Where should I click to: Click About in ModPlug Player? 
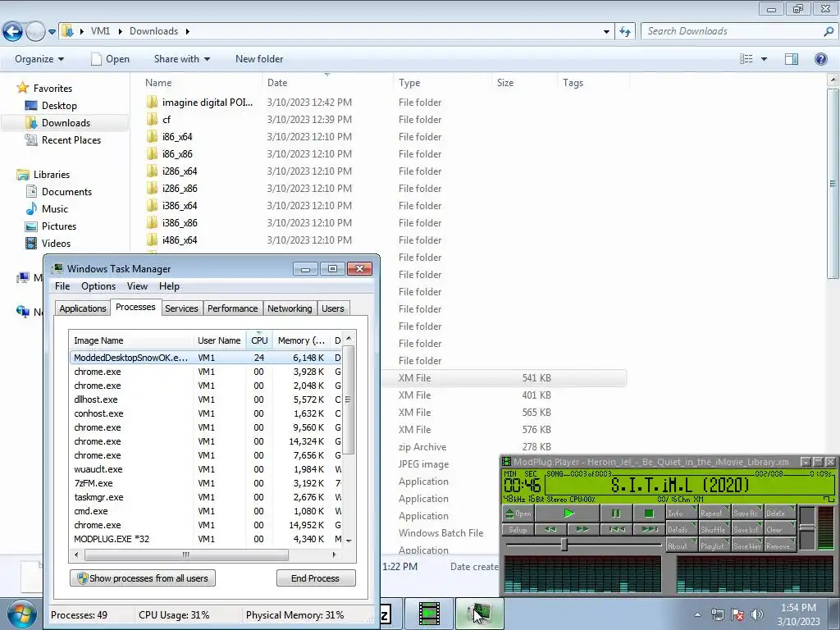[x=681, y=546]
